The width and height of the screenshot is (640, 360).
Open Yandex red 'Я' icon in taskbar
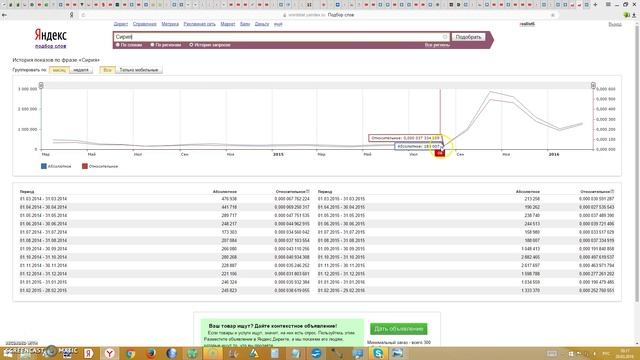88,353
